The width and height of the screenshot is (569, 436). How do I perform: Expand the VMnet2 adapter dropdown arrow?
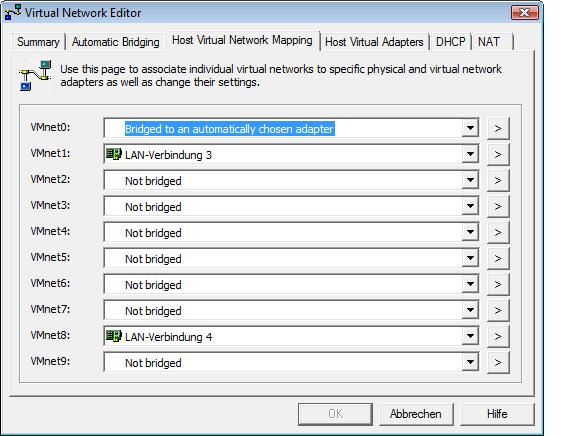[x=470, y=180]
